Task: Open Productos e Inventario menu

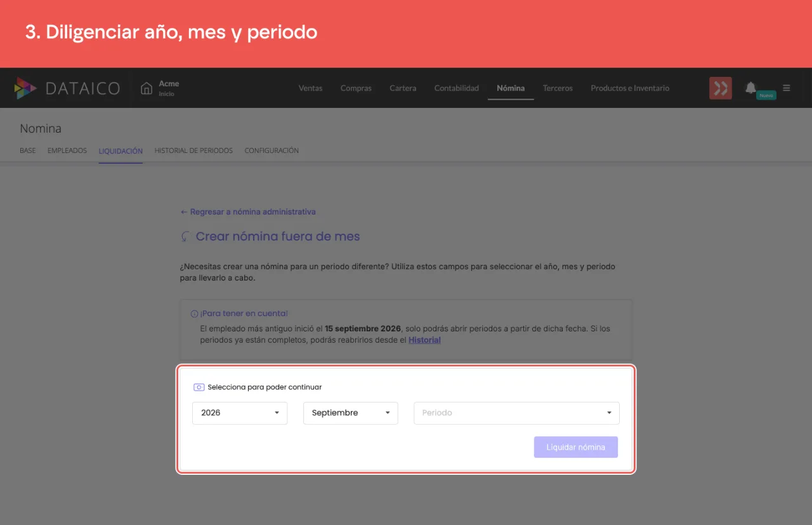Action: (630, 88)
